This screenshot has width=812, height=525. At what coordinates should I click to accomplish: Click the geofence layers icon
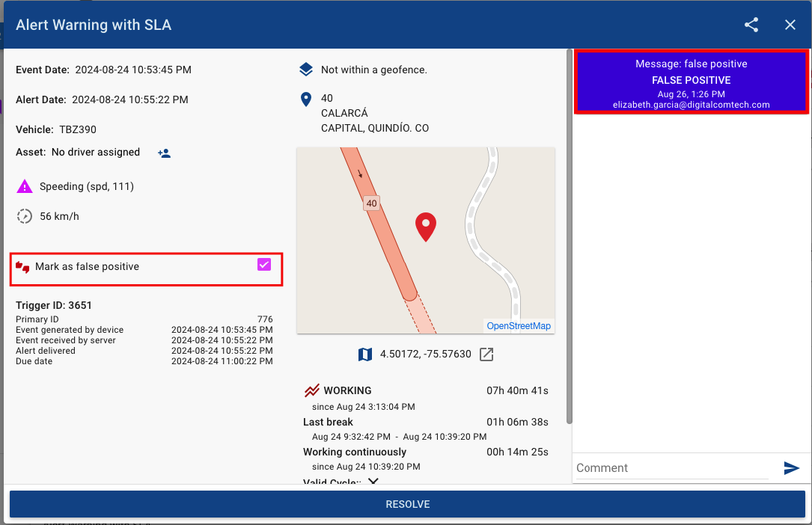click(x=306, y=70)
